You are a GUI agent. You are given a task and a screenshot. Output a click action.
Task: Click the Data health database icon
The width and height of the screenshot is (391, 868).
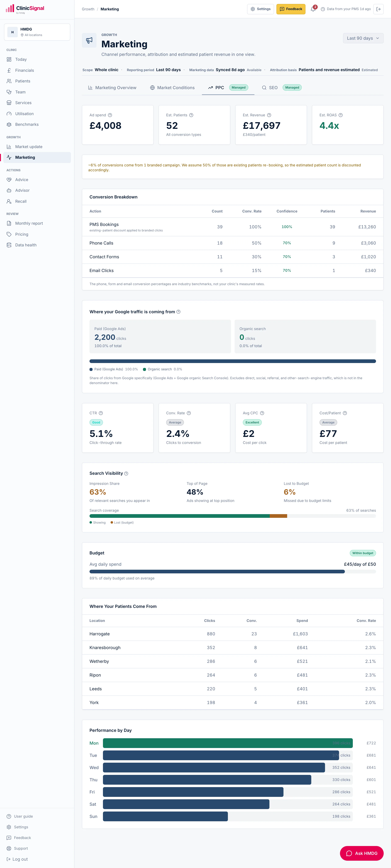tap(9, 245)
